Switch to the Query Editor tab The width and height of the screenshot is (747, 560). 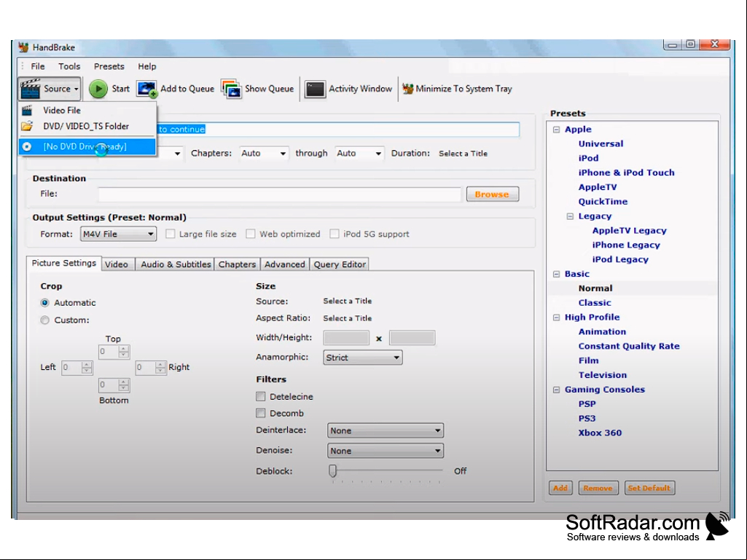pos(340,264)
